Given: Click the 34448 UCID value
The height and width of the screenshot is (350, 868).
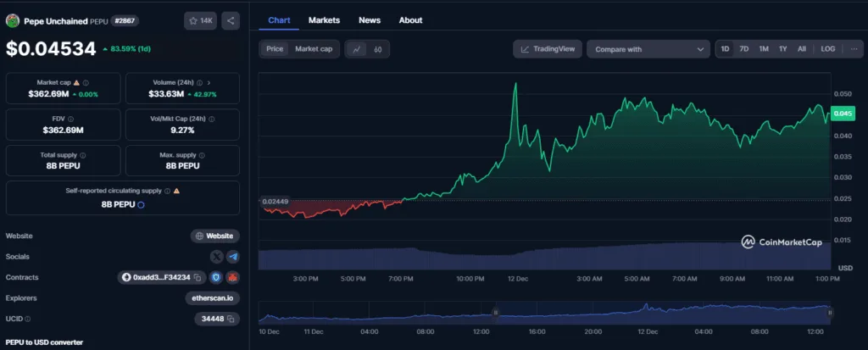Looking at the screenshot, I should [213, 319].
